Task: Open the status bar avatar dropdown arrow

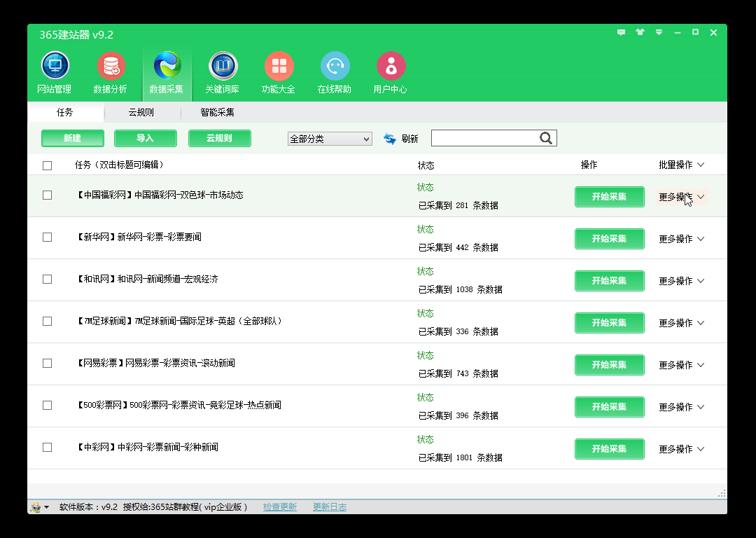Action: pyautogui.click(x=47, y=507)
